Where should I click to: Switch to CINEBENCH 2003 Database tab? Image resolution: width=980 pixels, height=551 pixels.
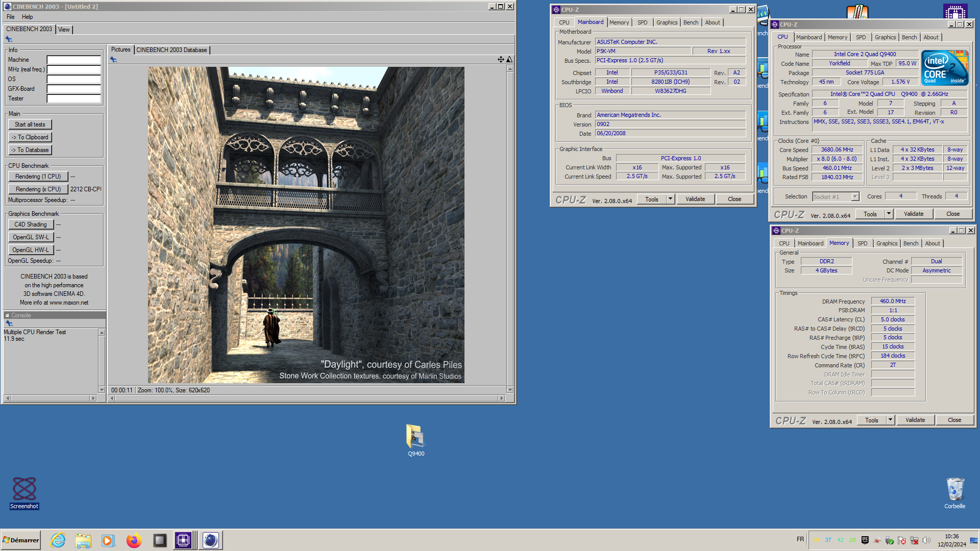[x=171, y=50]
